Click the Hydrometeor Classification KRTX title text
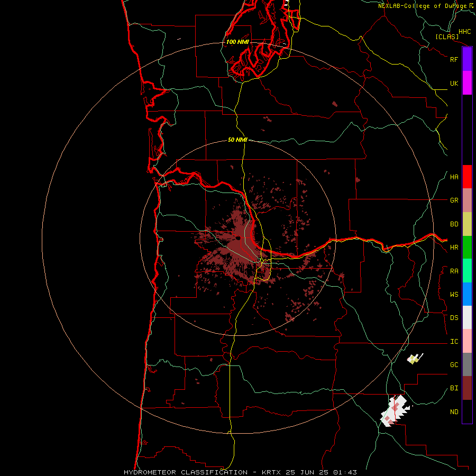Image resolution: width=476 pixels, height=476 pixels. pos(240,472)
